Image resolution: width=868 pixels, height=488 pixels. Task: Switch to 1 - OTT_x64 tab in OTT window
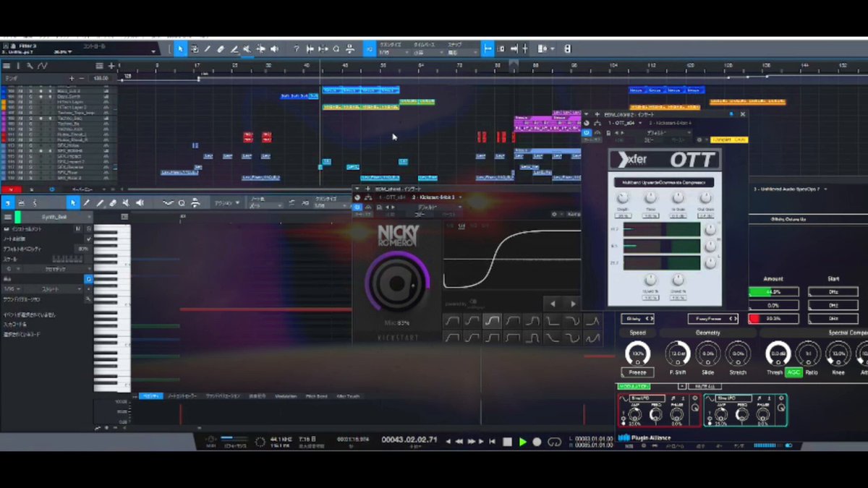(x=621, y=123)
